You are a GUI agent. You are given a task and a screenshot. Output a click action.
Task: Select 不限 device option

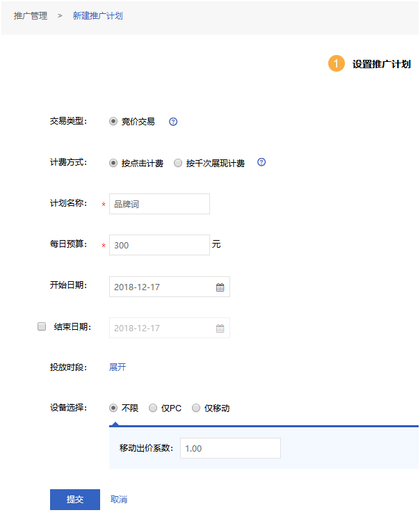pyautogui.click(x=114, y=408)
